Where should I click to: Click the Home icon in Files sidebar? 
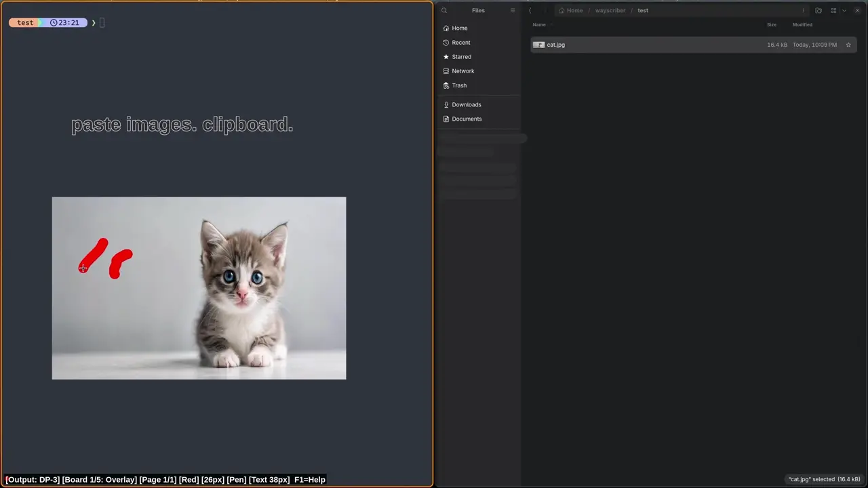[x=446, y=28]
